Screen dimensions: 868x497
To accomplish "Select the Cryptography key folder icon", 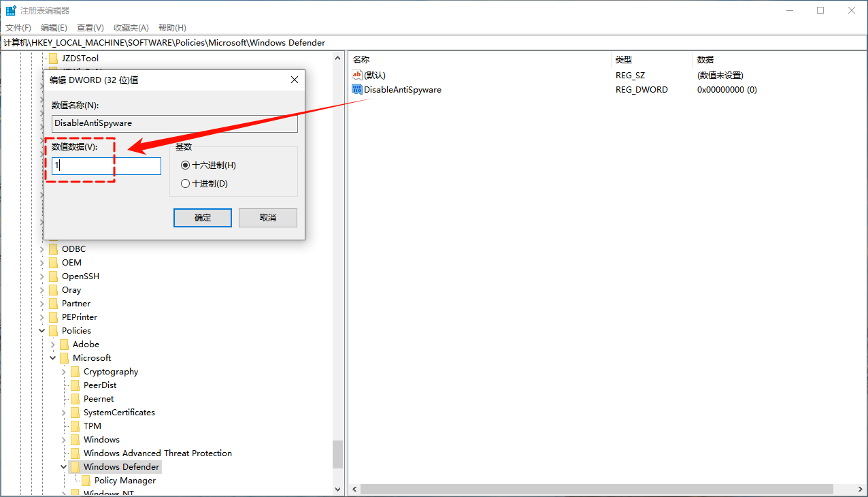I will [x=75, y=371].
